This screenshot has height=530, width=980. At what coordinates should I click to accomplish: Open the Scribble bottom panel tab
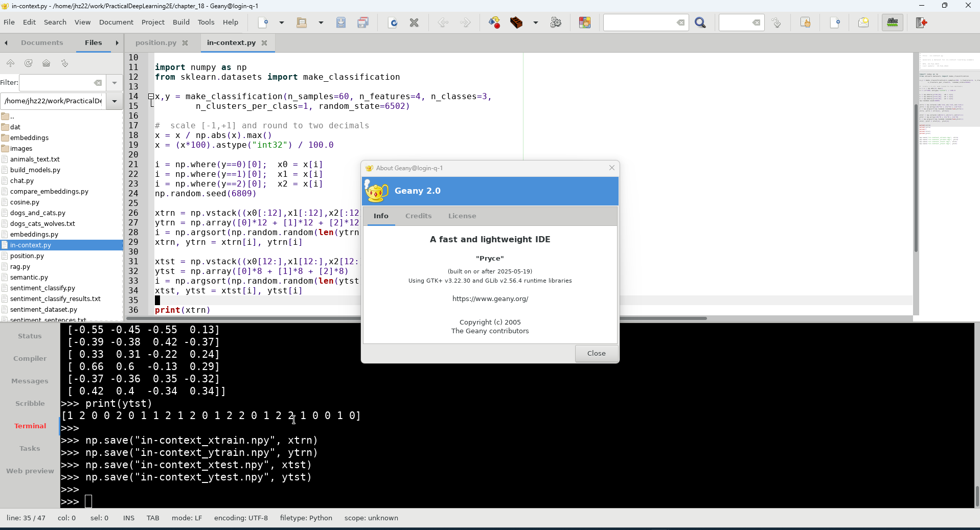[30, 404]
